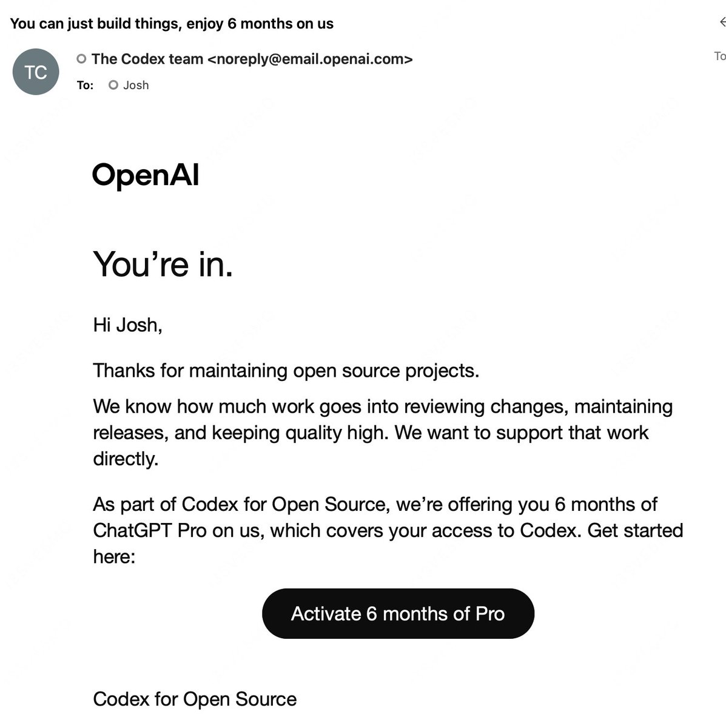
Task: Click the noreply@email.openai.com address
Action: [310, 59]
